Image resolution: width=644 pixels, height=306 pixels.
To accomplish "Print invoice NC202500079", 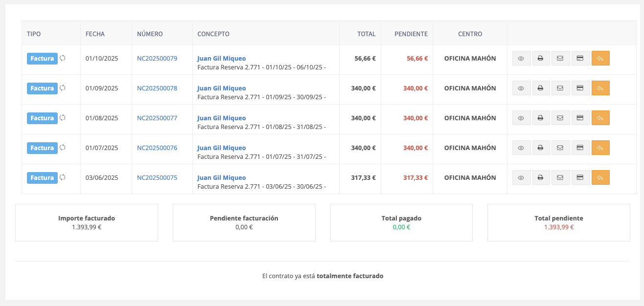I will coord(541,58).
